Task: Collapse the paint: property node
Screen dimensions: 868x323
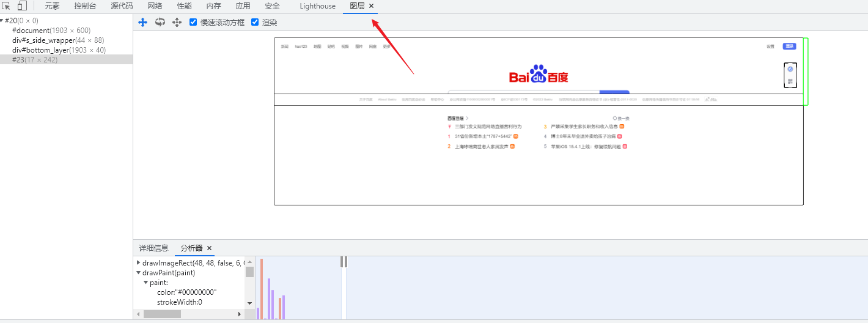Action: (146, 283)
